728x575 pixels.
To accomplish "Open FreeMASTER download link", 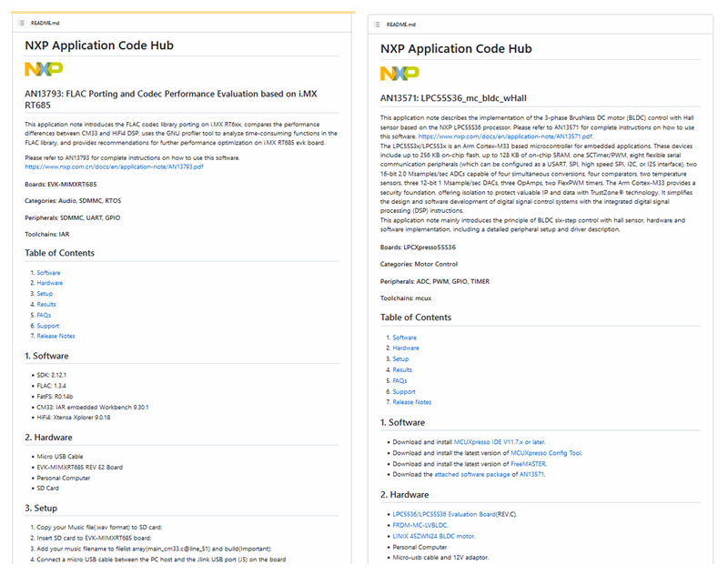I will pos(529,464).
